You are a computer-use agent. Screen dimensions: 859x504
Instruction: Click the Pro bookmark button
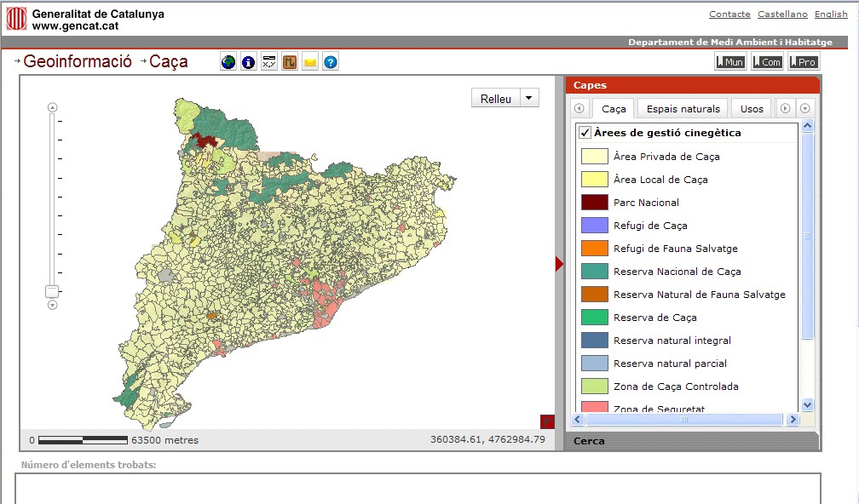(x=804, y=61)
